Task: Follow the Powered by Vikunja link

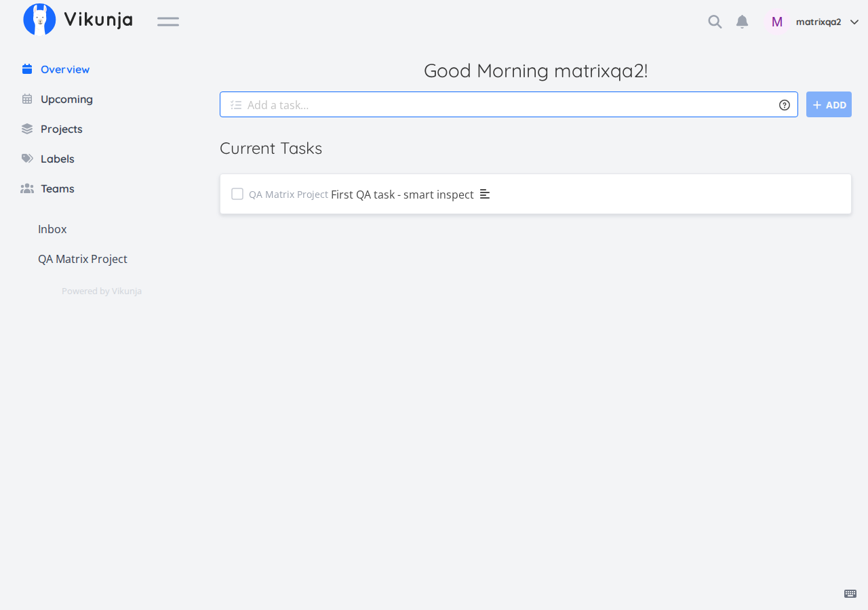Action: pyautogui.click(x=102, y=291)
